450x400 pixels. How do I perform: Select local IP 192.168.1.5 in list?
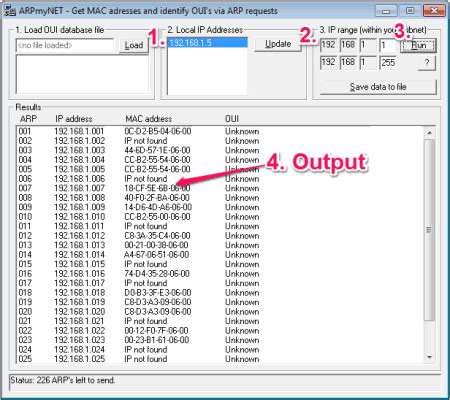[207, 43]
